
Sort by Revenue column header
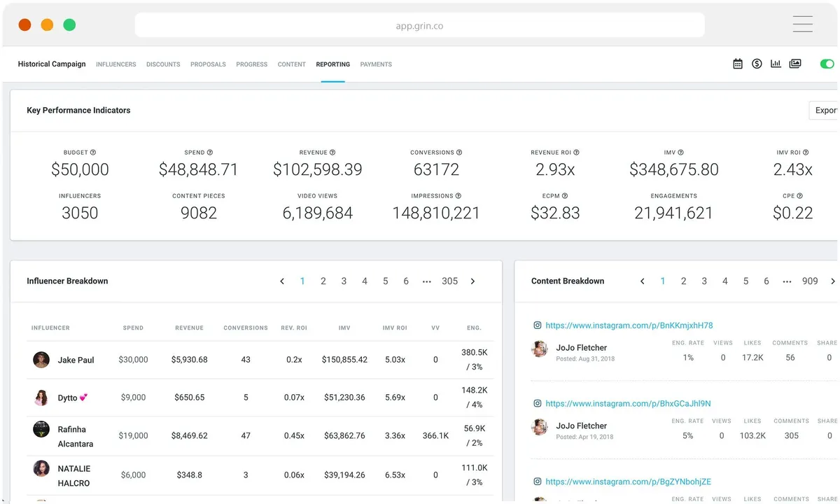coord(190,328)
